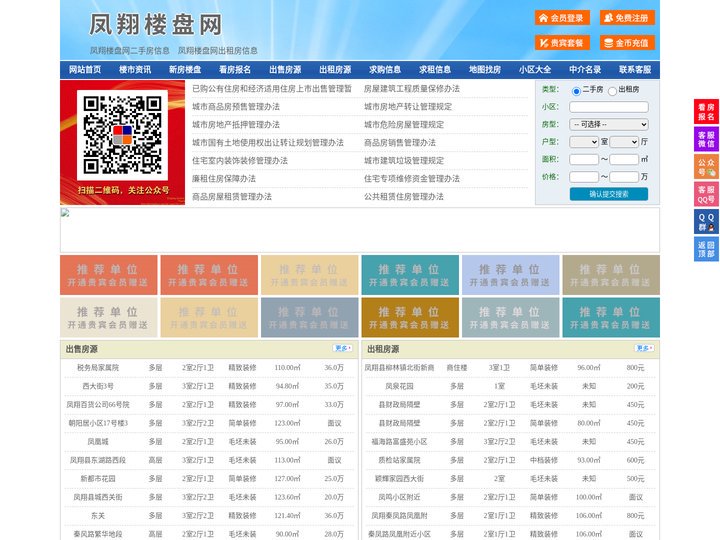Open the 看房报名 floating side icon

tap(706, 112)
